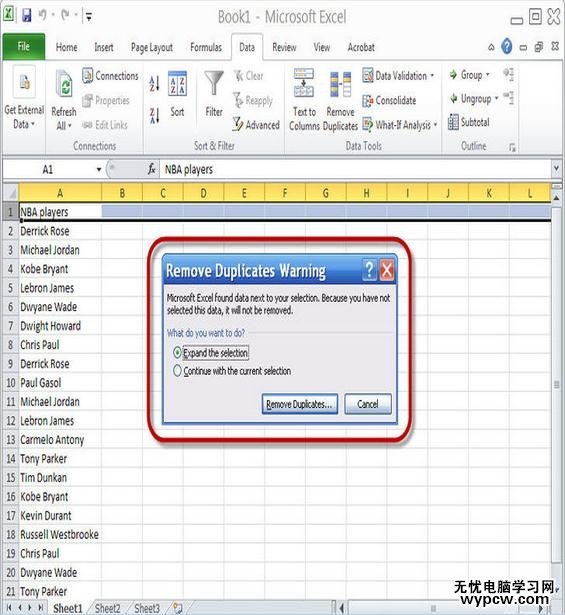Open the Microsoft Excel Help question icon
This screenshot has width=565, height=615.
point(507,47)
